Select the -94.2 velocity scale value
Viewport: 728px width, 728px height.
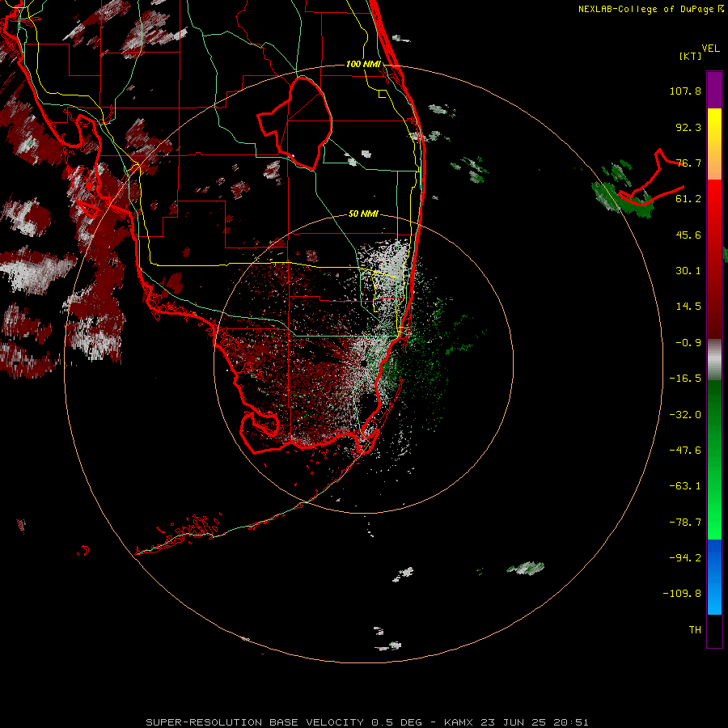(685, 557)
